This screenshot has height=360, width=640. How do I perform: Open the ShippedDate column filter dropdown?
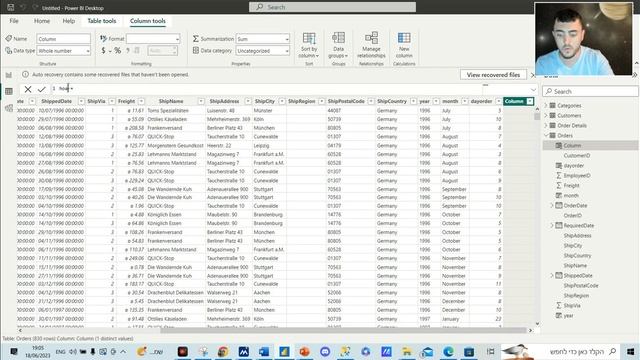(x=81, y=101)
